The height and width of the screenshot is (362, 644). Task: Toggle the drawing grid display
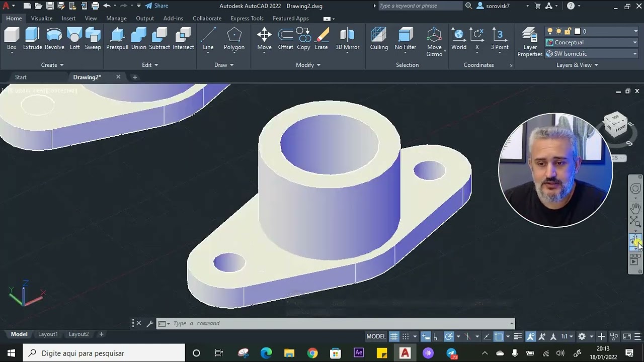pyautogui.click(x=394, y=336)
